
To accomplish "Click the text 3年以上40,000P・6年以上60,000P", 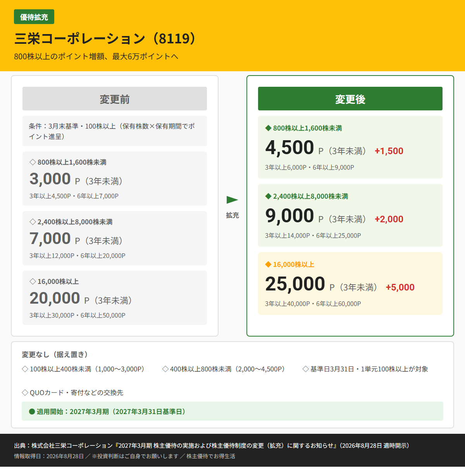I will tap(313, 304).
